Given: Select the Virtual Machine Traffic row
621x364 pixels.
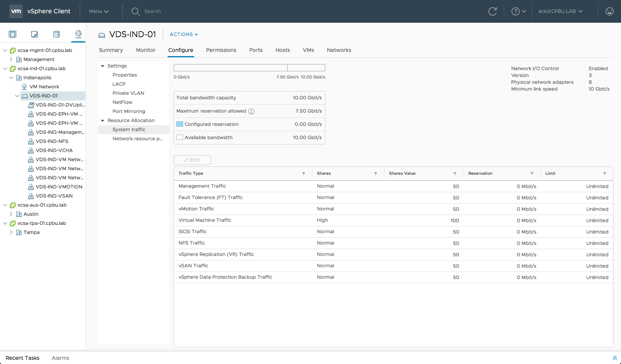Looking at the screenshot, I should [393, 220].
